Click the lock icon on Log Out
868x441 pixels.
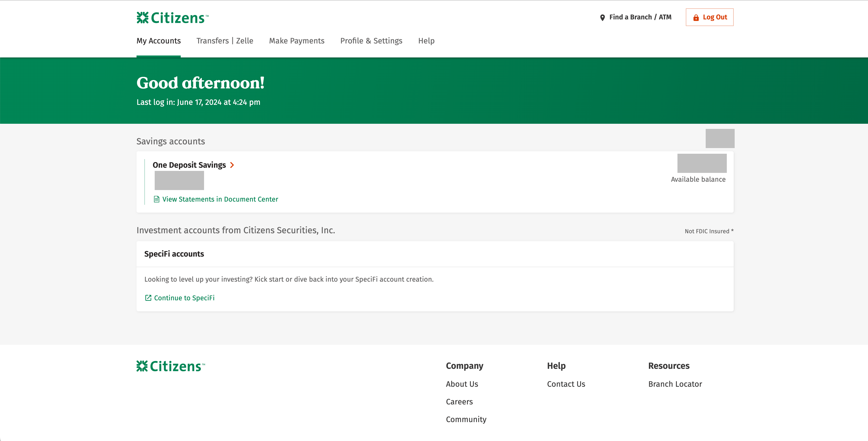coord(696,17)
